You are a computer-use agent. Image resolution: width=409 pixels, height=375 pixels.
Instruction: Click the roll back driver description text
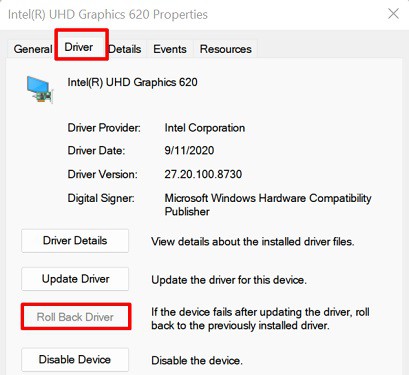[x=260, y=319]
